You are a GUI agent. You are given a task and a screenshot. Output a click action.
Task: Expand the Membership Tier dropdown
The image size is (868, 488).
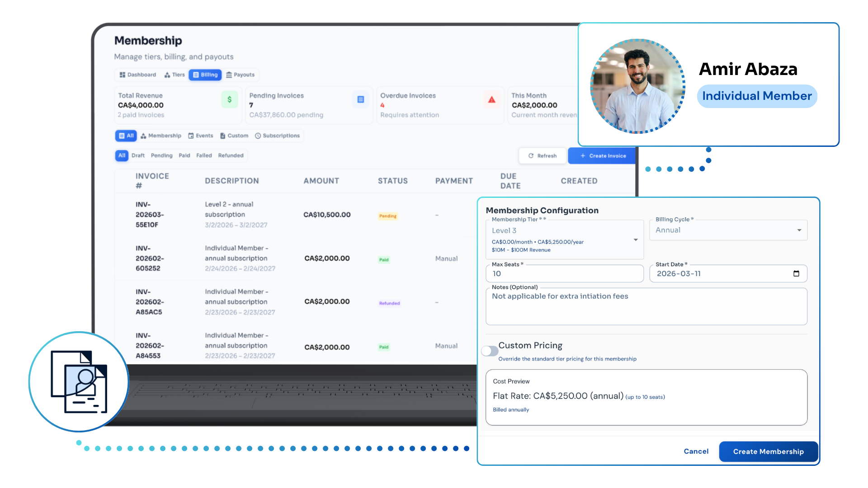pyautogui.click(x=635, y=239)
